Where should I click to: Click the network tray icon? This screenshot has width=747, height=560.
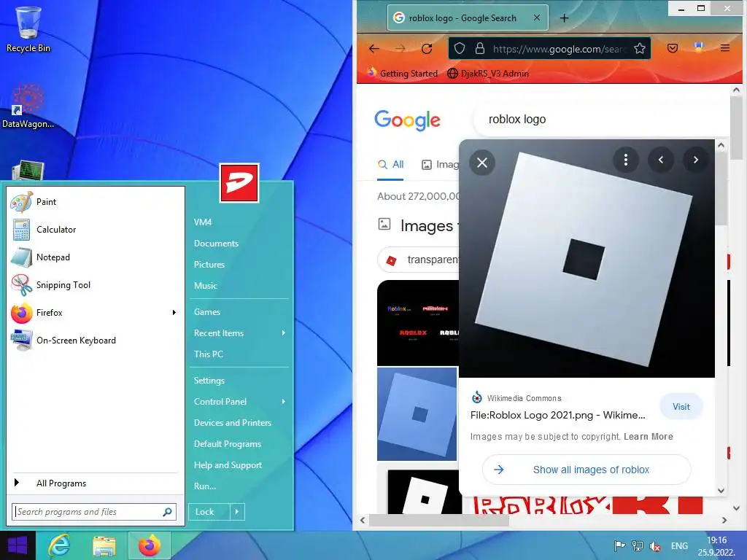[x=638, y=546]
